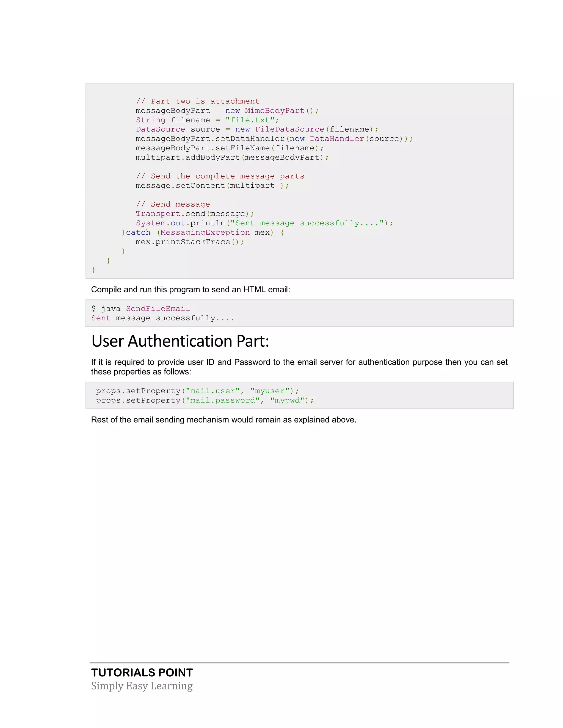The height and width of the screenshot is (728, 563).
Task: Click the line 'mex.printStackTrace();'
Action: (x=190, y=242)
